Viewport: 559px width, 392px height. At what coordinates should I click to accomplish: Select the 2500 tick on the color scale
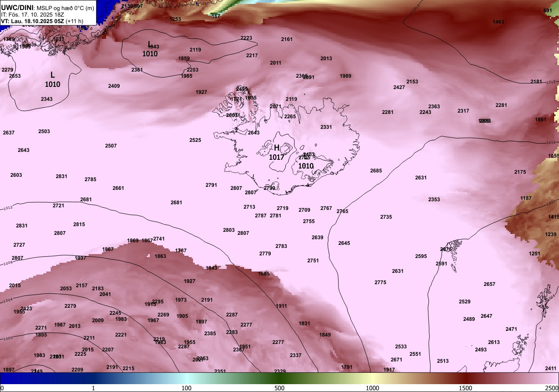pos(552,388)
